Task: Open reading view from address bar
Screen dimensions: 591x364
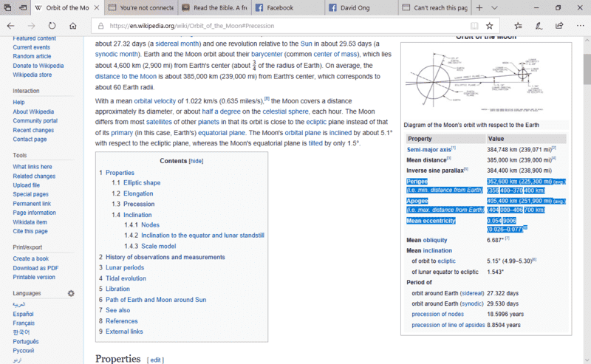Action: (x=474, y=26)
